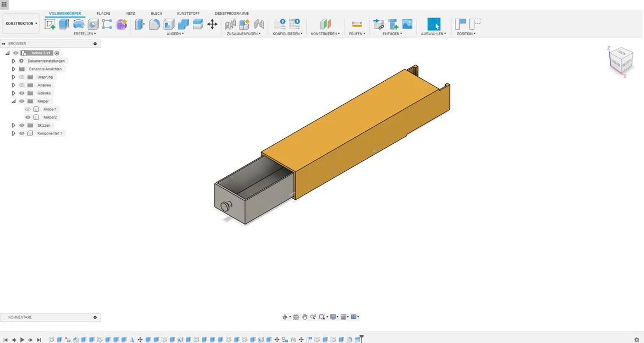Select the Fillet tool
Screen dimensions: 644x343
pos(154,24)
